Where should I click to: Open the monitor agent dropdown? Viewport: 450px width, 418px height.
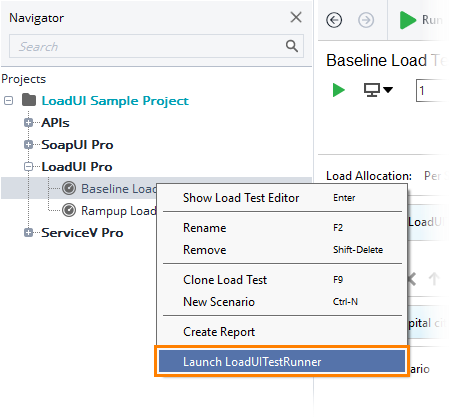point(378,90)
